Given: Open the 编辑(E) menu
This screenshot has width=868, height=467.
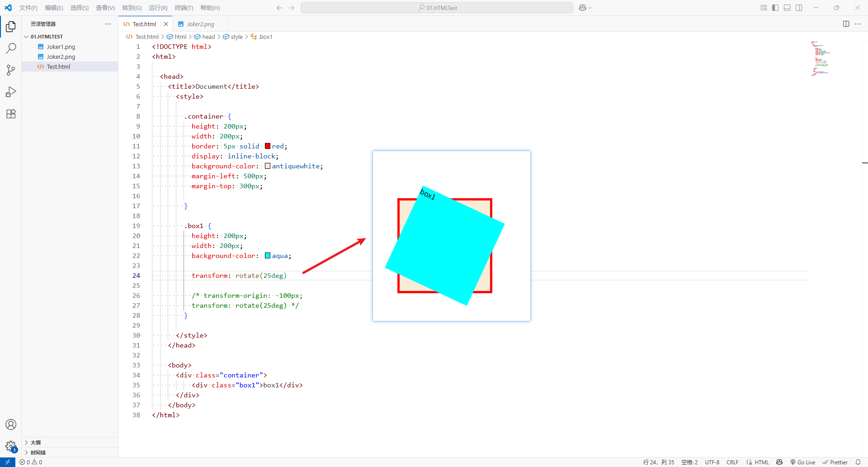Looking at the screenshot, I should point(54,8).
